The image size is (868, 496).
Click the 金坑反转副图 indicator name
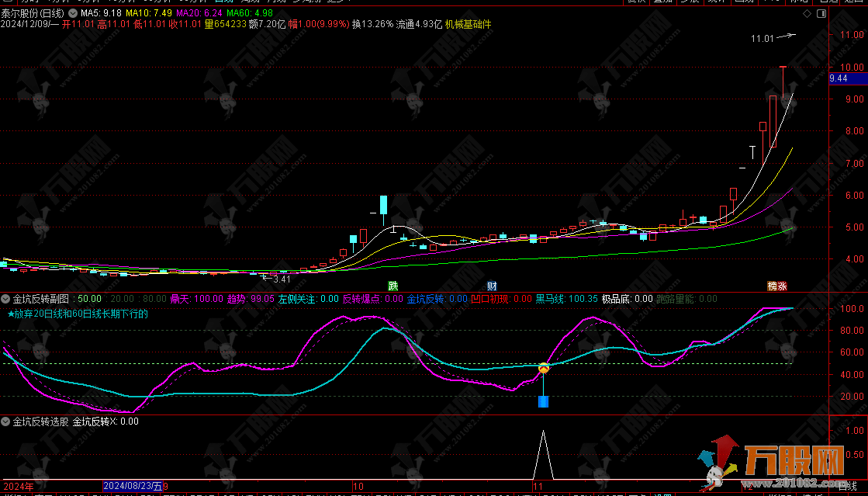tap(41, 299)
